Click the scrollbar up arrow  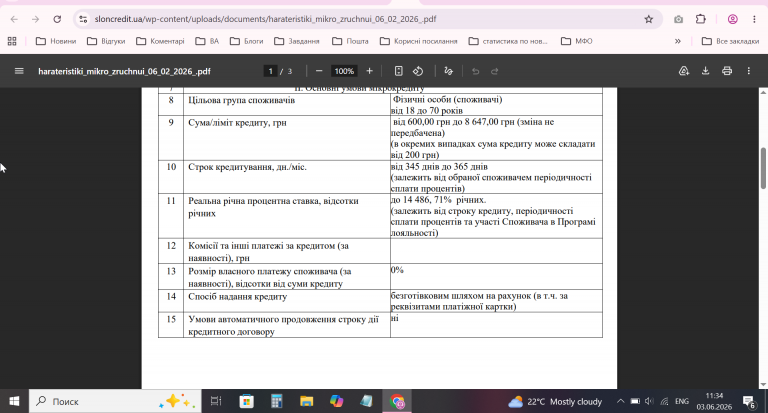click(x=763, y=92)
